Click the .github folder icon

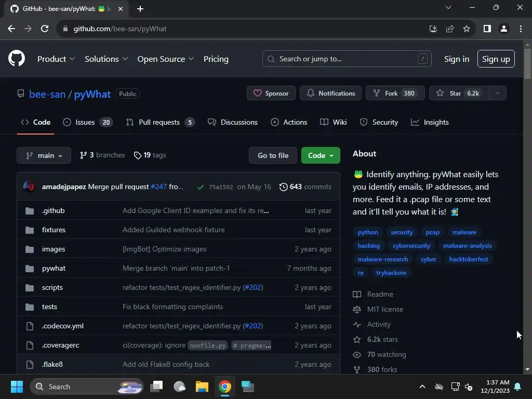[30, 211]
